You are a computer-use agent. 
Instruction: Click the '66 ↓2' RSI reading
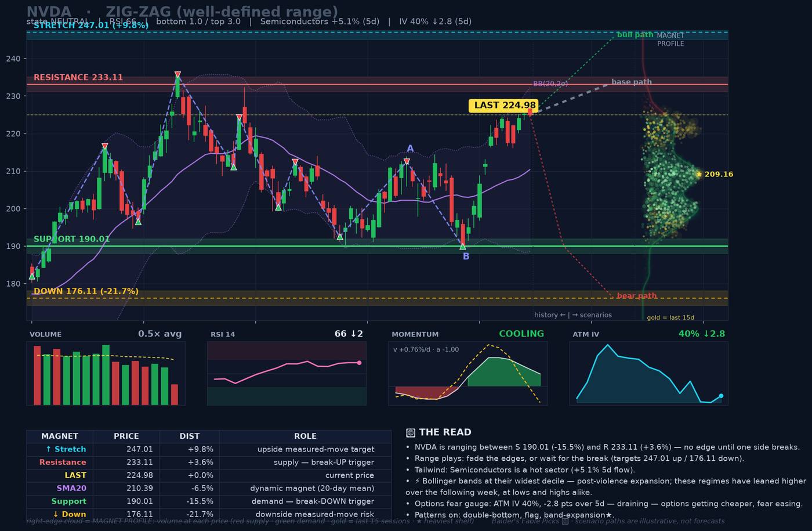tap(349, 334)
